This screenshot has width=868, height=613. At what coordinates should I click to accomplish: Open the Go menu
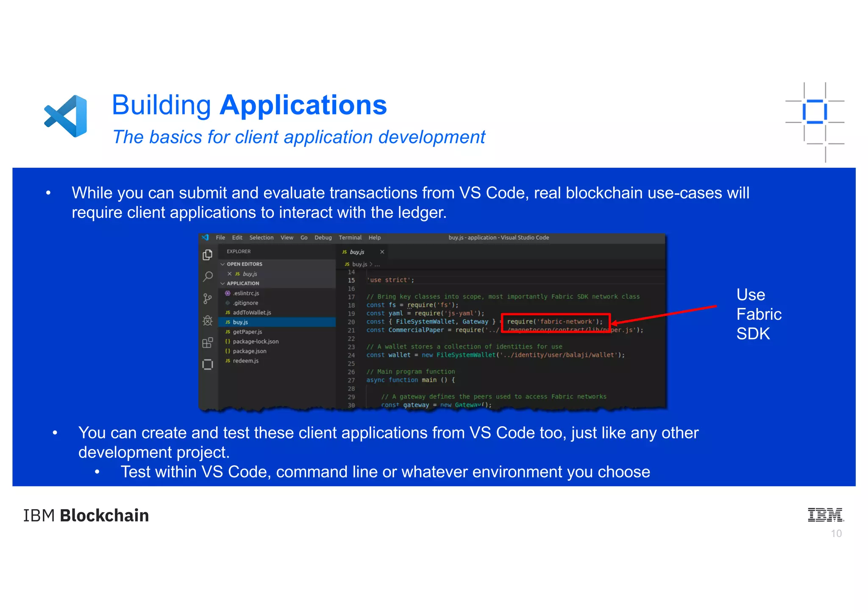(x=304, y=238)
